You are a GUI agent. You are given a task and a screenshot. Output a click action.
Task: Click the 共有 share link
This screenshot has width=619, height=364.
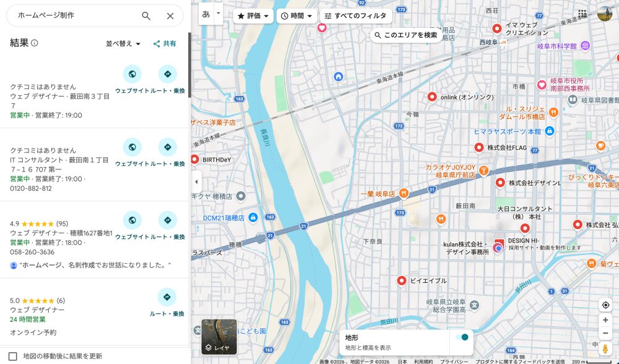[x=165, y=44]
